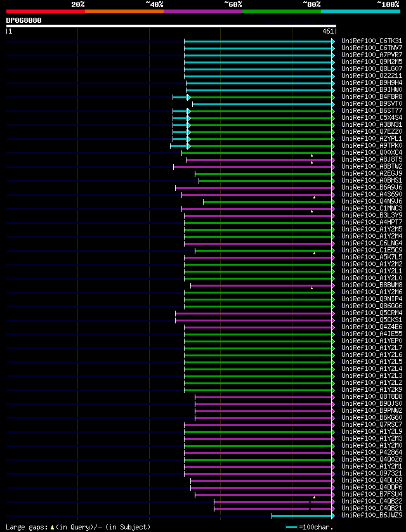The image size is (406, 532).
Task: Click label UniRef100_Q4N9J6
Action: [372, 201]
